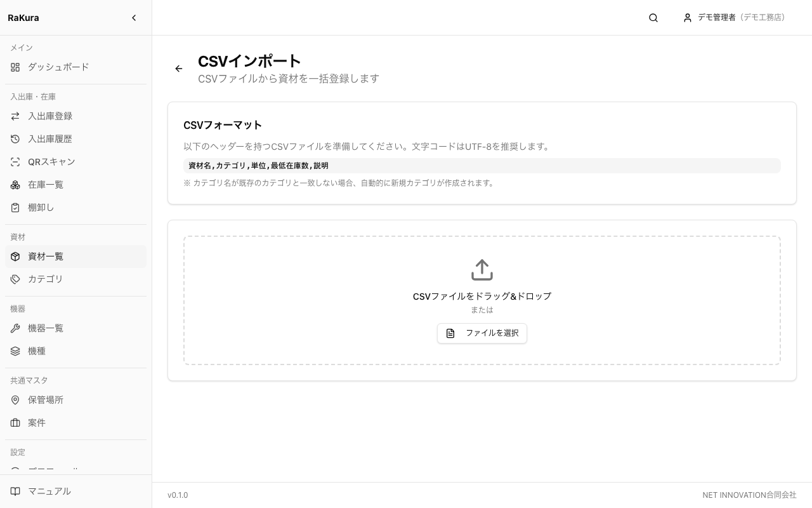Click the 機器一覧 wrench icon

tap(15, 328)
